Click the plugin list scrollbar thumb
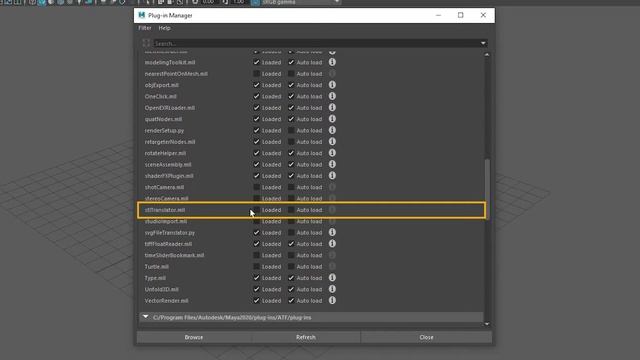 [487, 190]
